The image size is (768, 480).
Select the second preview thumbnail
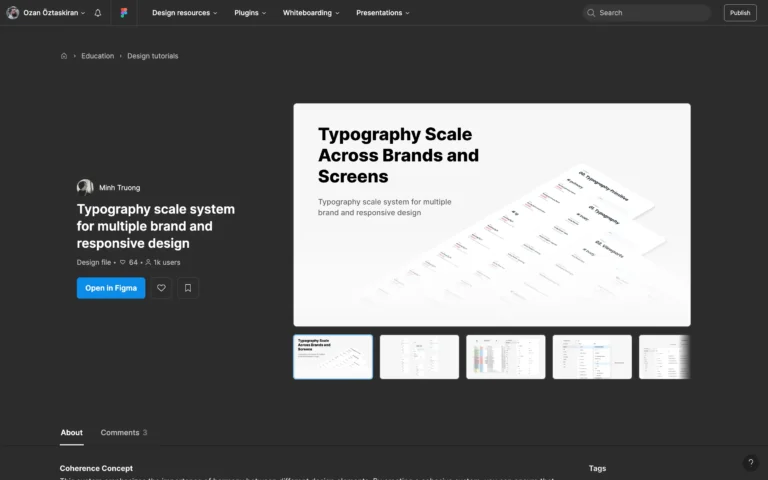(x=419, y=357)
